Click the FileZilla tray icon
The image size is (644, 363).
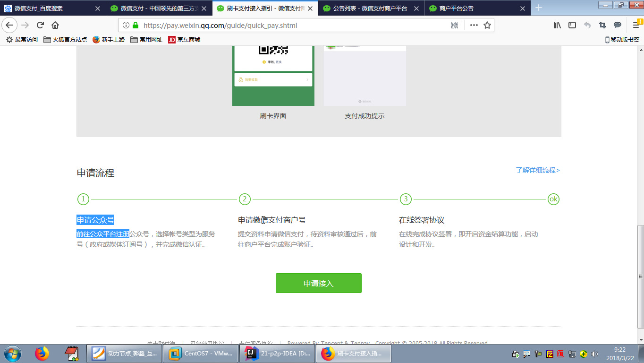coord(550,354)
